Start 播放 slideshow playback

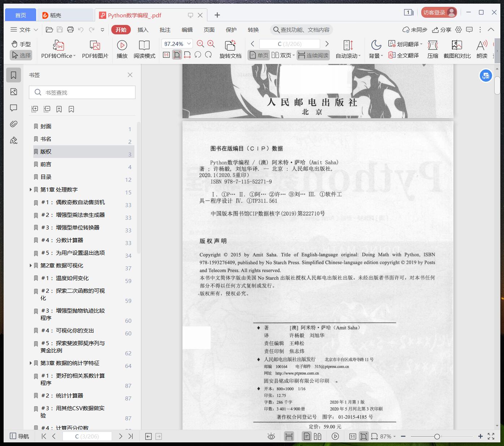pos(122,50)
